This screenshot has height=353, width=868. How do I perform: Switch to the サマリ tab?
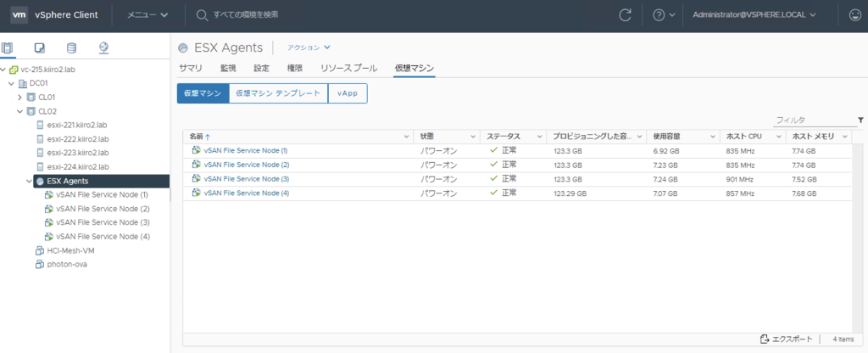pyautogui.click(x=191, y=68)
